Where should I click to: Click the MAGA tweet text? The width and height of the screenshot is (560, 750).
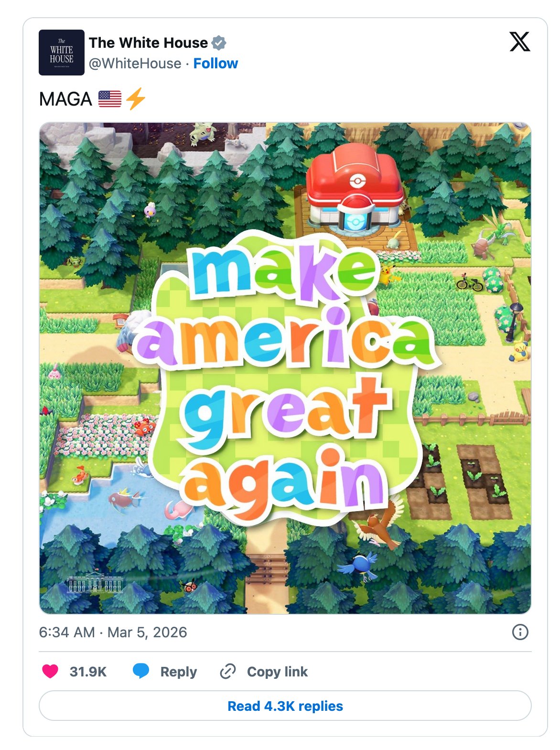pos(65,99)
